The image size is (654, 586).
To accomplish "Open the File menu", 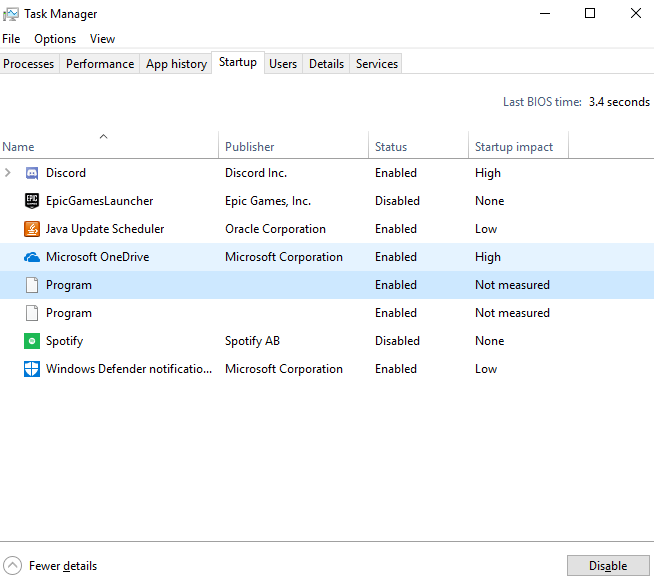I will [x=11, y=39].
